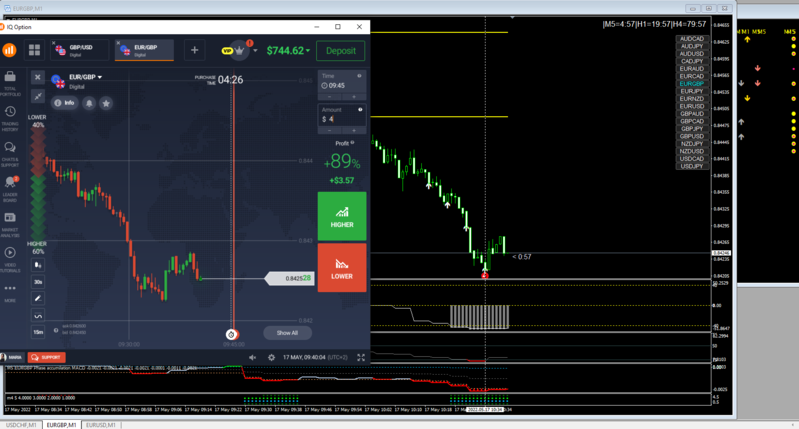Image resolution: width=799 pixels, height=429 pixels.
Task: Switch to USDCHF,M1 chart tab
Action: pyautogui.click(x=21, y=425)
